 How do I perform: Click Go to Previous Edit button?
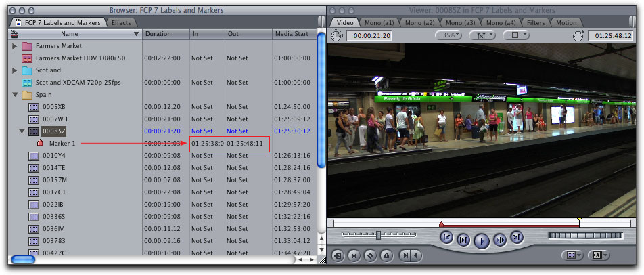[446, 237]
